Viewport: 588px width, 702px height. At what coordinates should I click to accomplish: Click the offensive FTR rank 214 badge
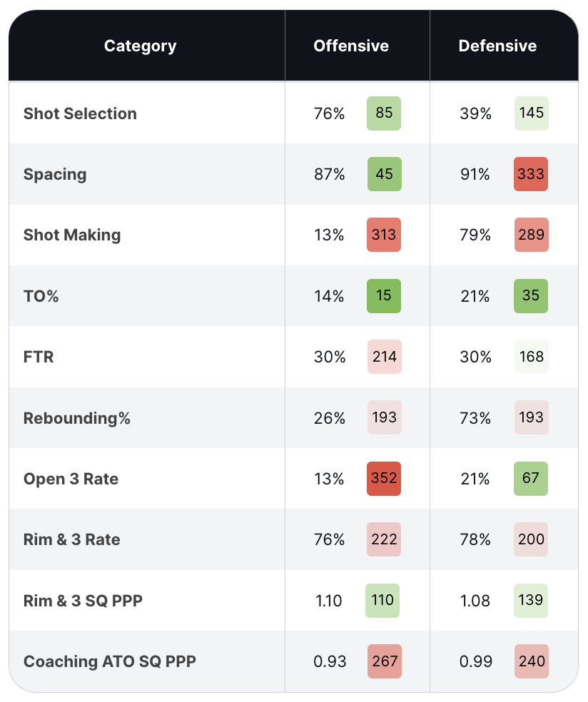point(384,357)
